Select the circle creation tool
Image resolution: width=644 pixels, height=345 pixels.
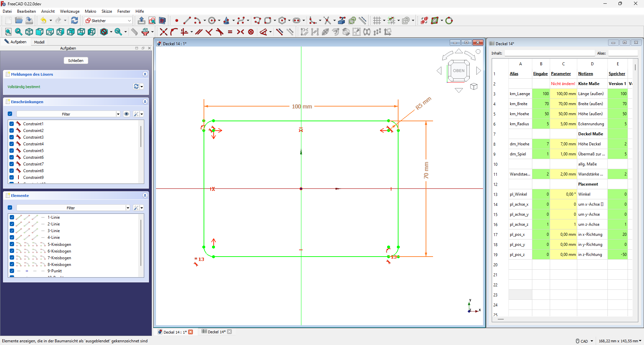click(x=212, y=20)
